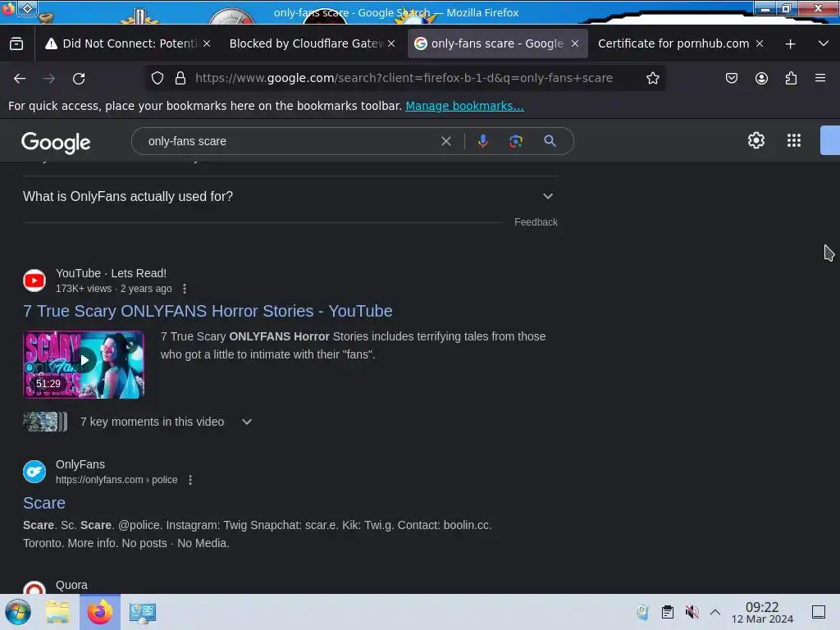
Task: Close the Did Not Connect tab
Action: click(x=207, y=43)
